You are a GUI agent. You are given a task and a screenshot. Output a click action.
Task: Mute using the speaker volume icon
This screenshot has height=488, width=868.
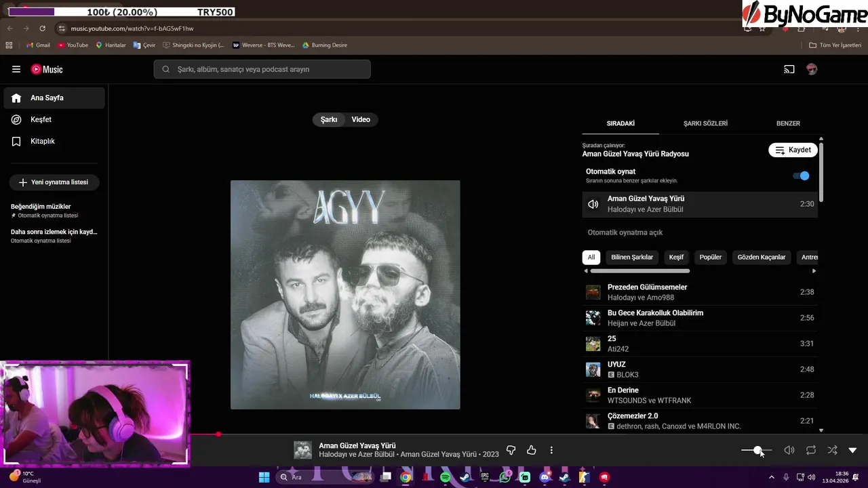point(789,450)
